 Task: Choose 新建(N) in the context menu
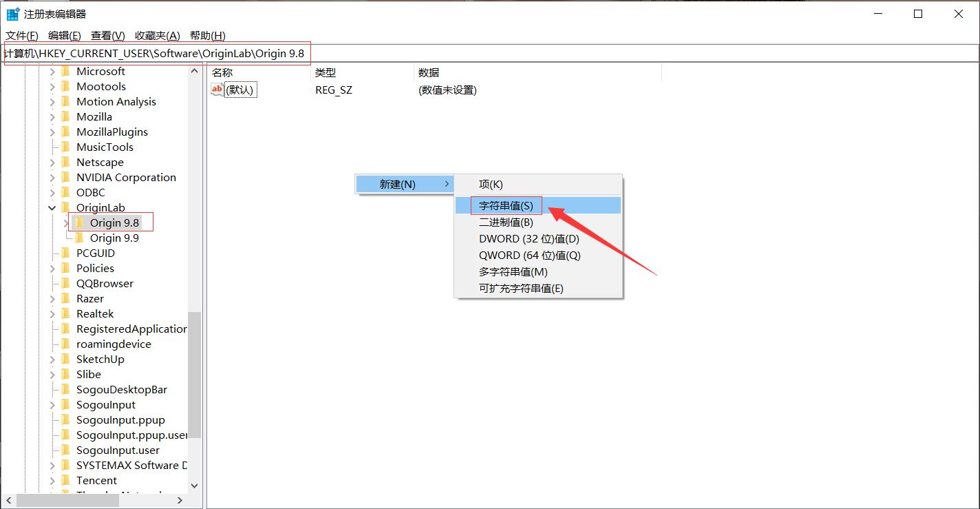pos(405,185)
